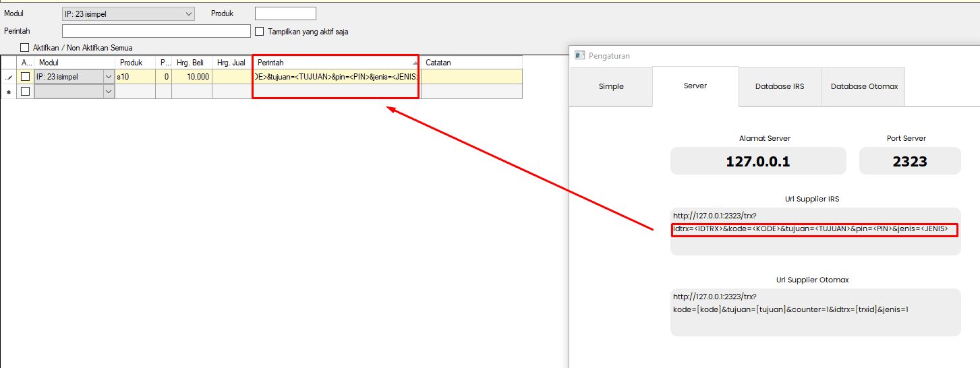Click the pencil edit indicator on first row

(8, 78)
